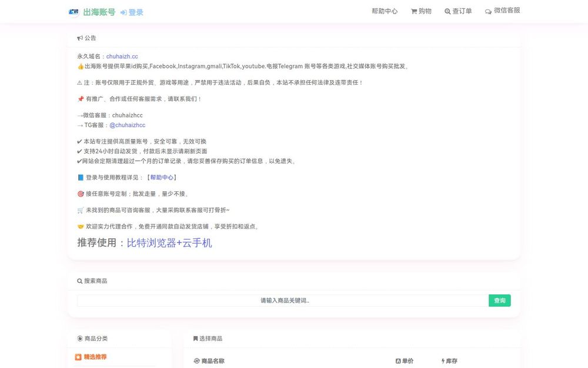Click the login arrow icon beside 登录
Viewport: 588px width, 368px height.
coord(123,13)
